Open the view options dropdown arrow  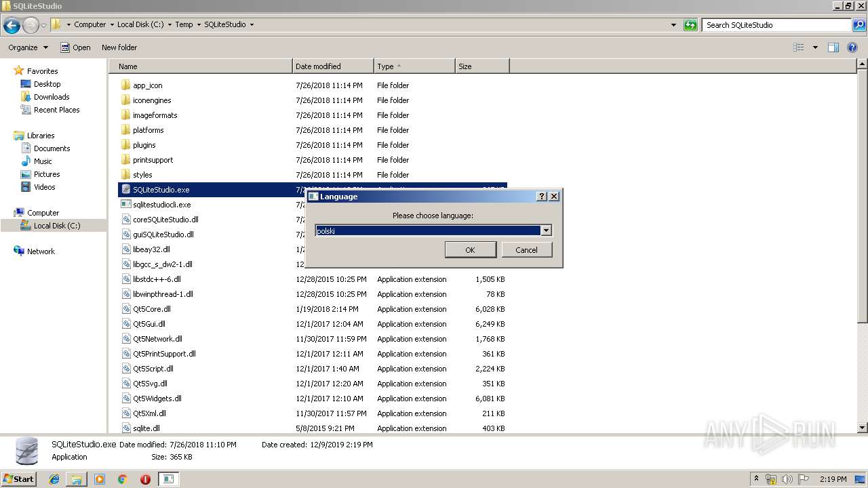(815, 47)
